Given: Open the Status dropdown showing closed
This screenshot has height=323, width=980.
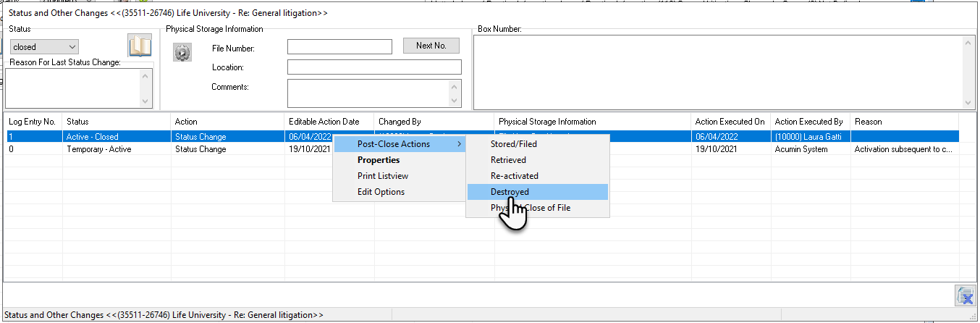Looking at the screenshot, I should point(44,47).
